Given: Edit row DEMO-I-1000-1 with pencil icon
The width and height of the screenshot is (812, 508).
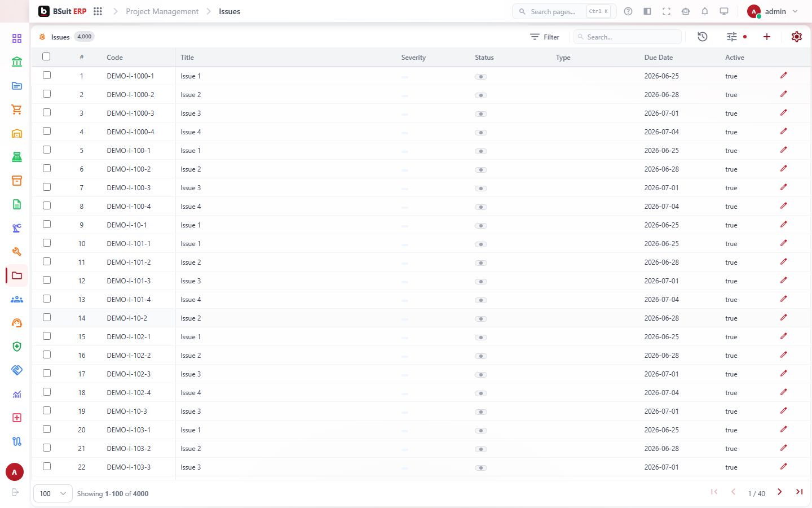Looking at the screenshot, I should coord(784,76).
